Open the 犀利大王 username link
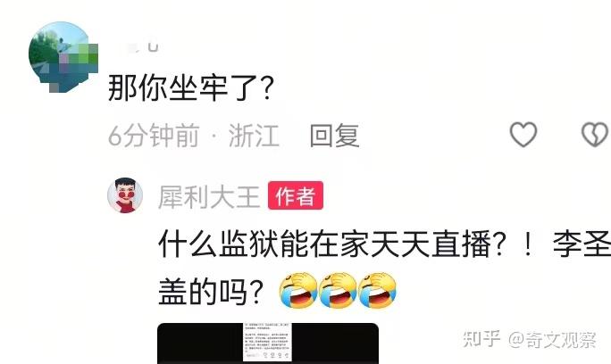 209,196
